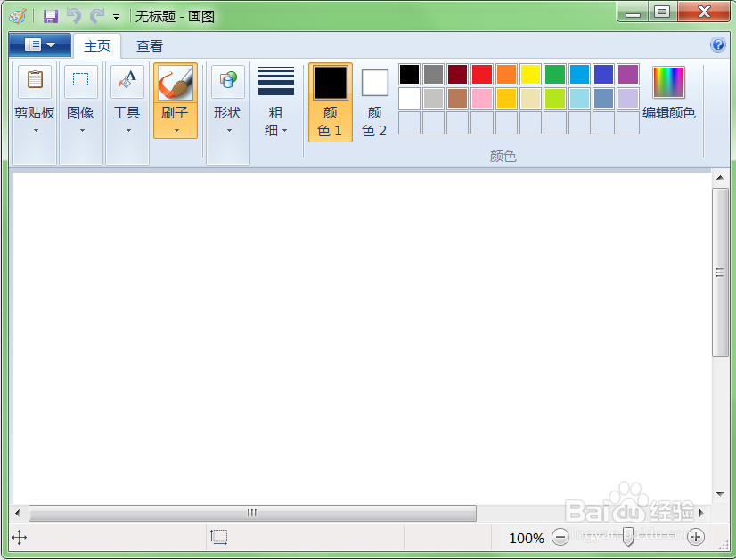Open 编辑颜色 rainbow color editor

point(668,93)
